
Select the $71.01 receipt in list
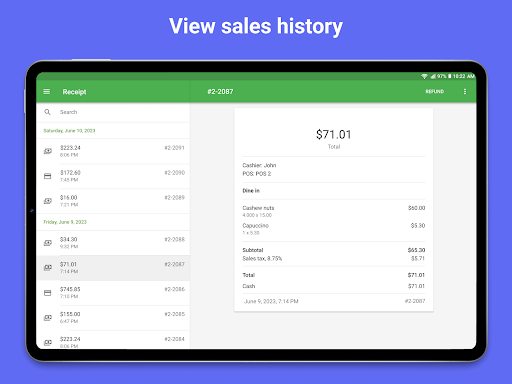point(113,268)
